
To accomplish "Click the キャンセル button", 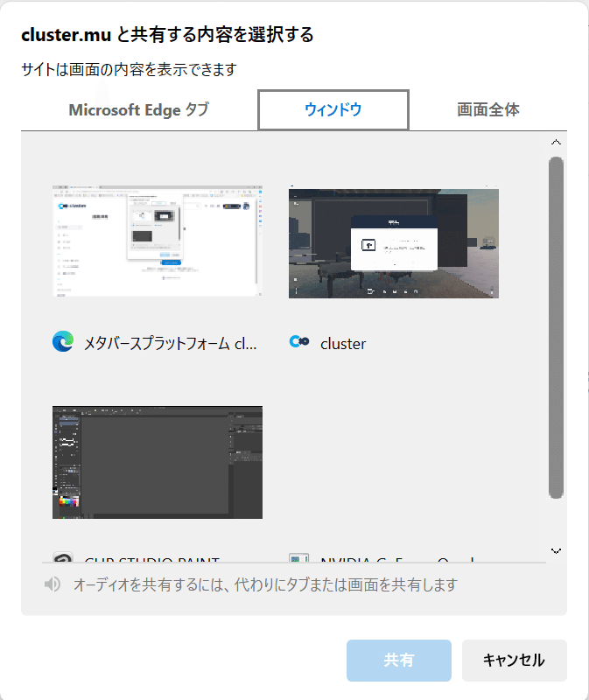I will (515, 660).
